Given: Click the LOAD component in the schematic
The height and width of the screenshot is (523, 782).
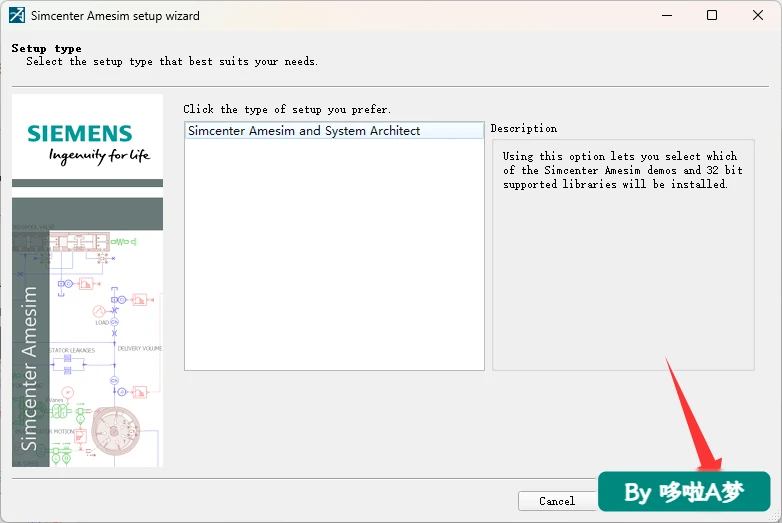Looking at the screenshot, I should 107,322.
